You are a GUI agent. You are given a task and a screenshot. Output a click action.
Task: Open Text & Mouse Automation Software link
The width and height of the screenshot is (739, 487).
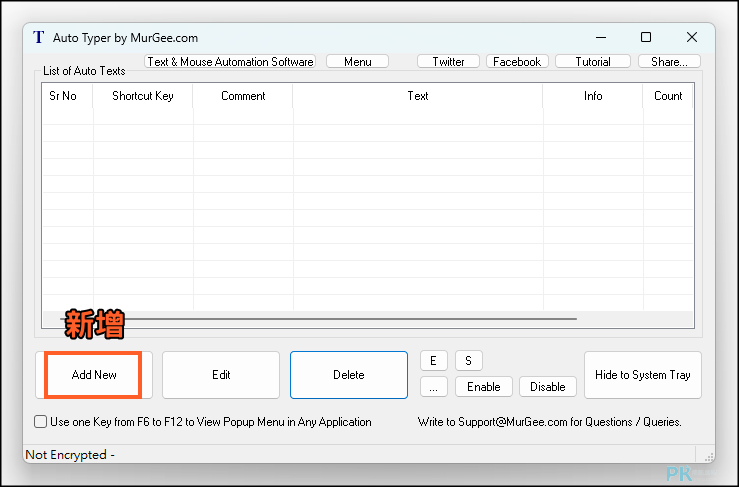click(x=230, y=61)
